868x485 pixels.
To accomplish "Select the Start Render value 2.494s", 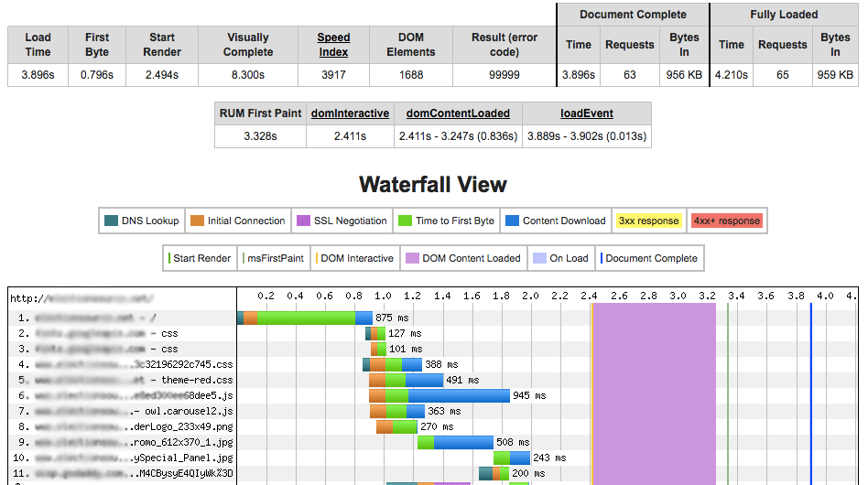I will click(x=162, y=75).
